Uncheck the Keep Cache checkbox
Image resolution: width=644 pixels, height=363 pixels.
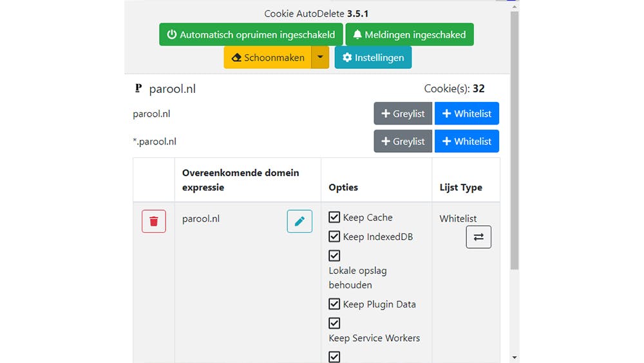tap(334, 217)
